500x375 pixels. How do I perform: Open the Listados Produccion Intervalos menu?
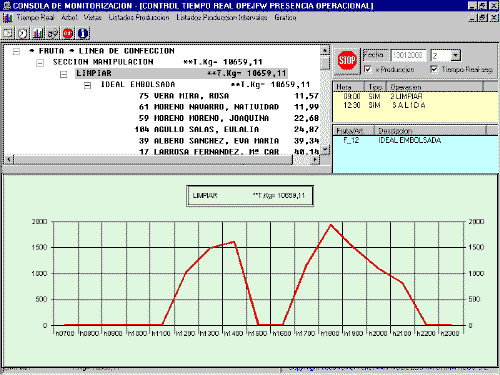(x=222, y=17)
